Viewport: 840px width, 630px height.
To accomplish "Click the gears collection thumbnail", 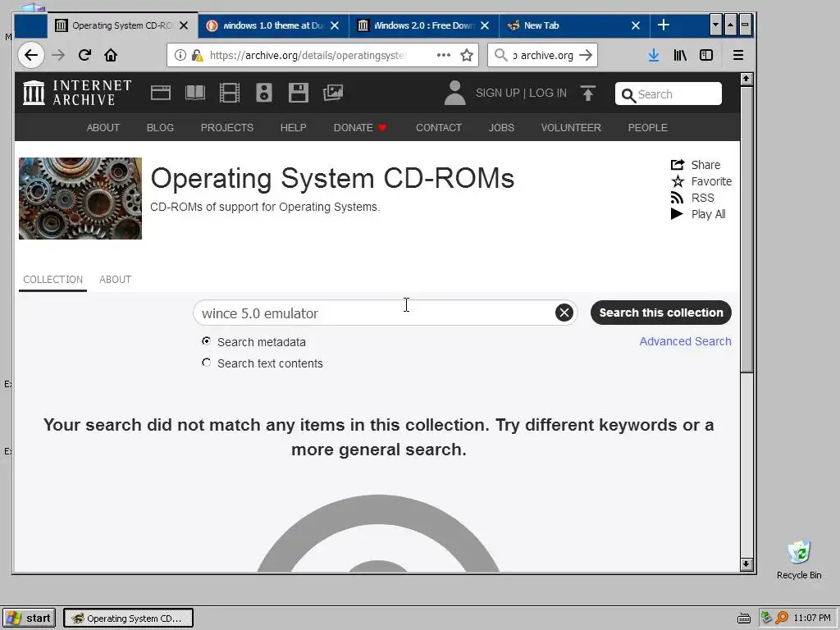I will 80,199.
